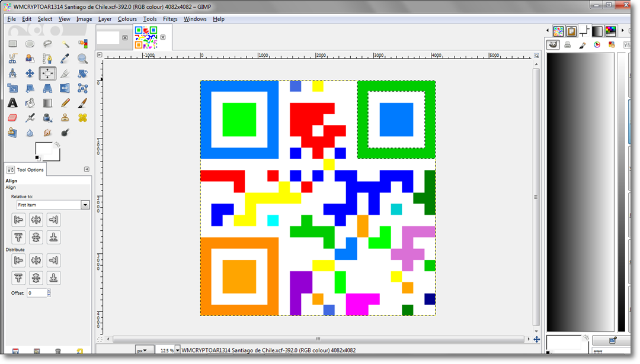640x364 pixels.
Task: Switch to Gradients tab in right dock
Action: point(597,31)
